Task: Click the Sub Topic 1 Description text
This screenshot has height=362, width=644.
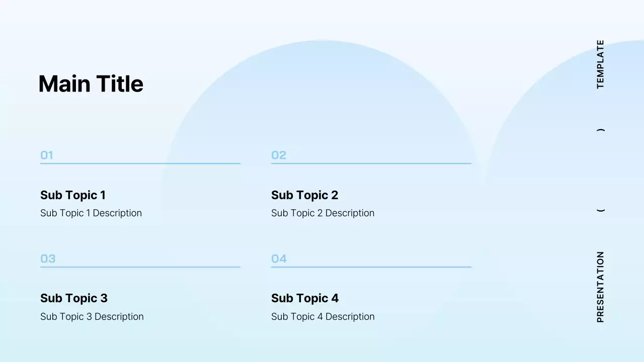Action: tap(91, 213)
